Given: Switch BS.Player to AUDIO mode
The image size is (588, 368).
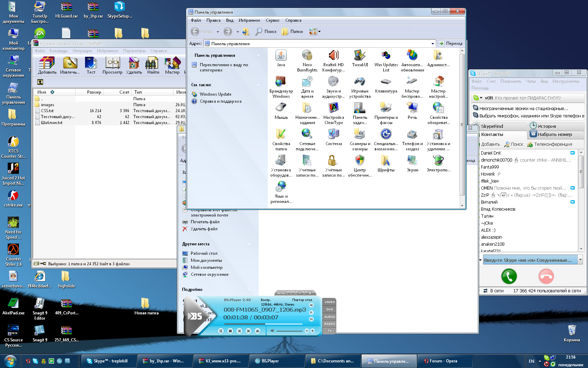Looking at the screenshot, I should point(329,317).
